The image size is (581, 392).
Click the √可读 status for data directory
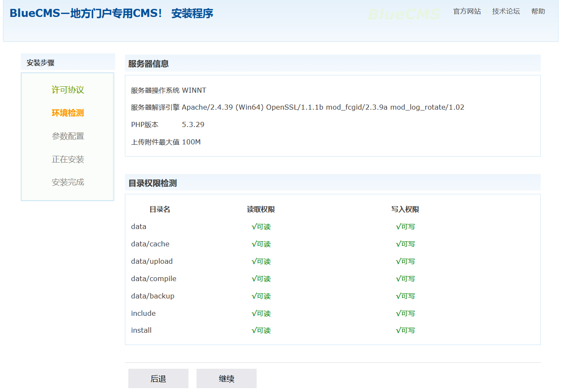coord(261,227)
